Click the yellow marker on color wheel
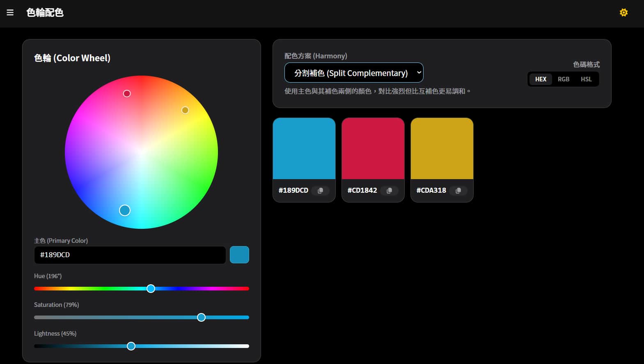 185,110
